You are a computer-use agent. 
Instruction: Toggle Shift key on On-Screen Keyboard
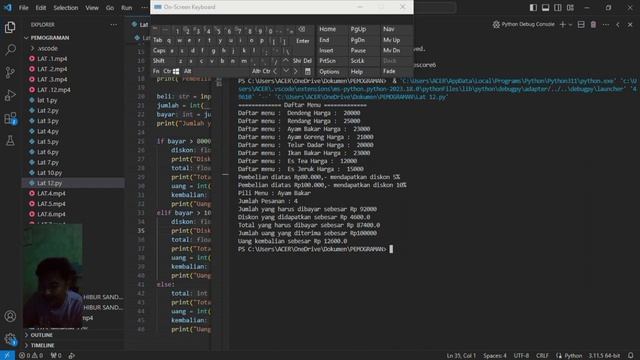coord(159,61)
